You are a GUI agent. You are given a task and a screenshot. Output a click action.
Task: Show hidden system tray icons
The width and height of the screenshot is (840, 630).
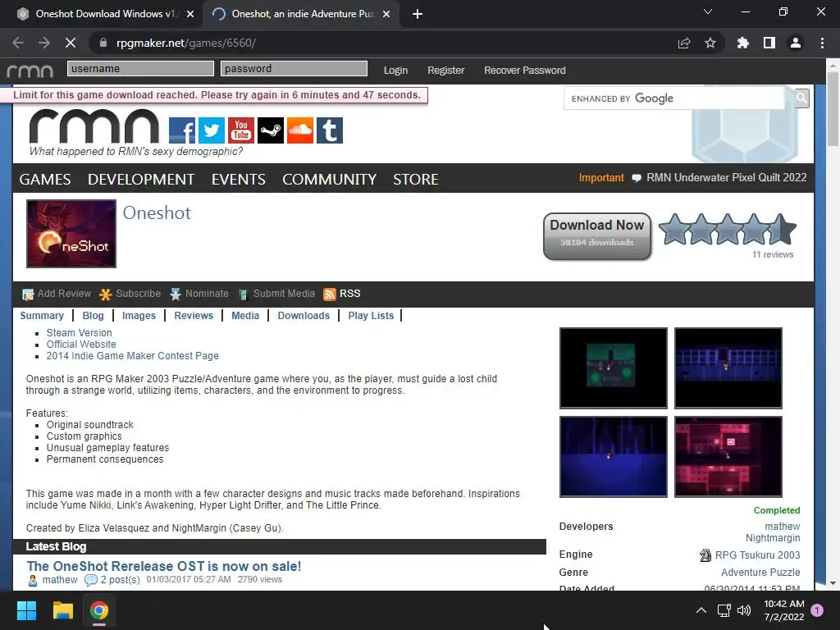pos(701,610)
